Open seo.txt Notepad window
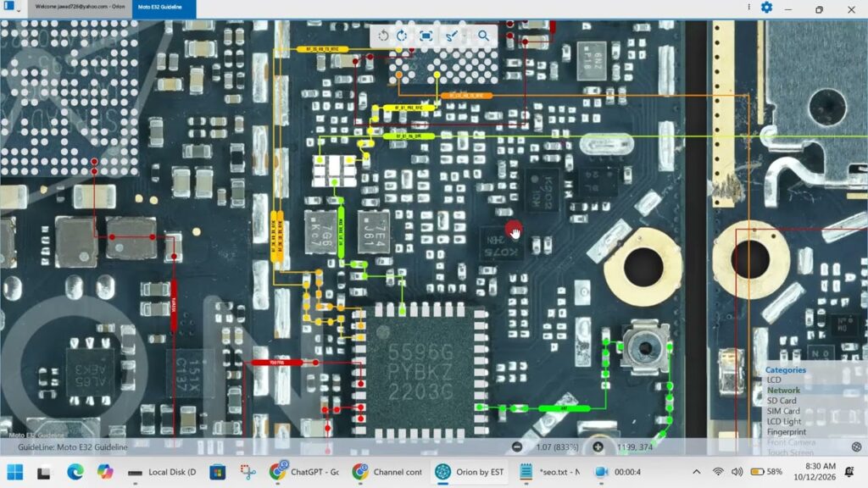This screenshot has width=868, height=488. click(550, 472)
